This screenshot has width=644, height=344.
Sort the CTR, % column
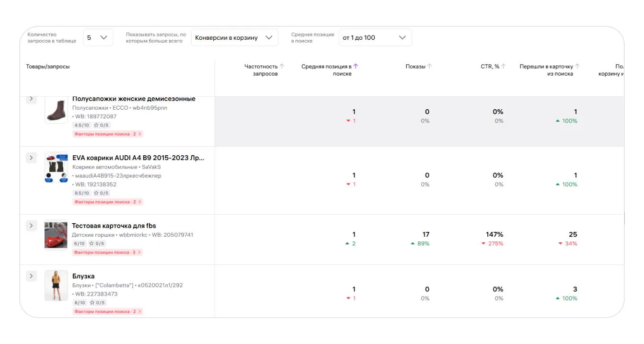(x=504, y=67)
